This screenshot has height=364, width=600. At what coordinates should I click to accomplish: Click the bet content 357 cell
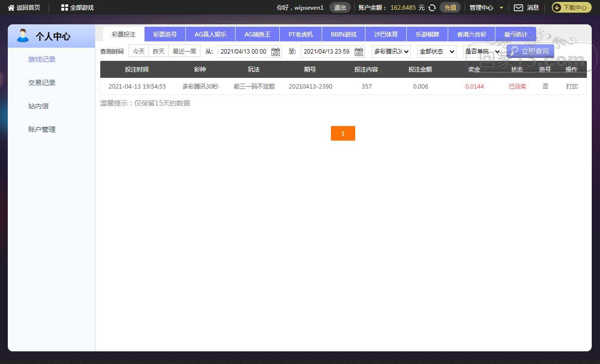366,87
